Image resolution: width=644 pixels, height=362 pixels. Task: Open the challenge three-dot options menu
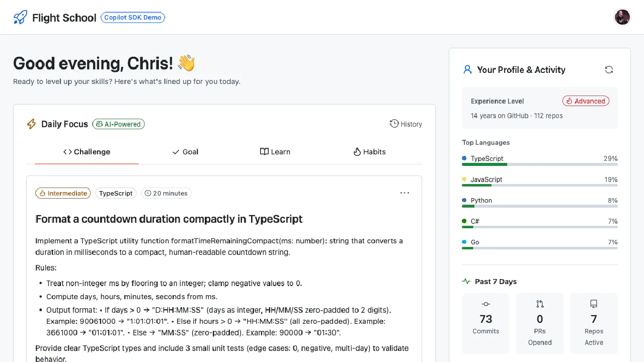coord(405,193)
